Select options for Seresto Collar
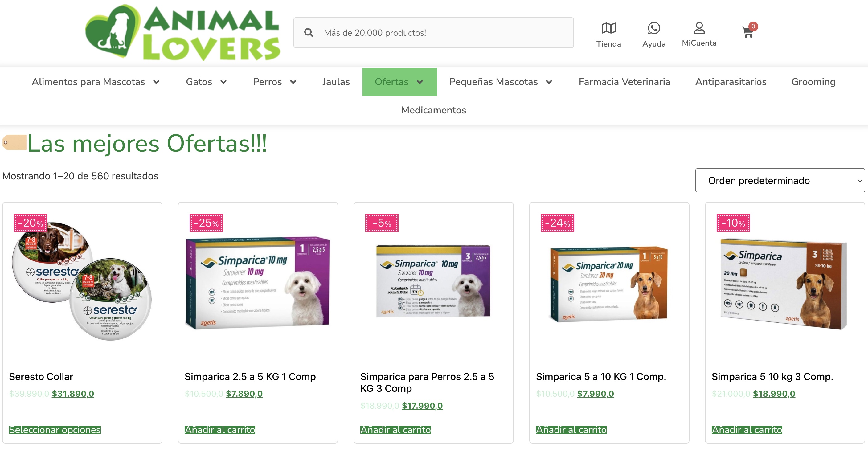This screenshot has width=868, height=450. 55,430
